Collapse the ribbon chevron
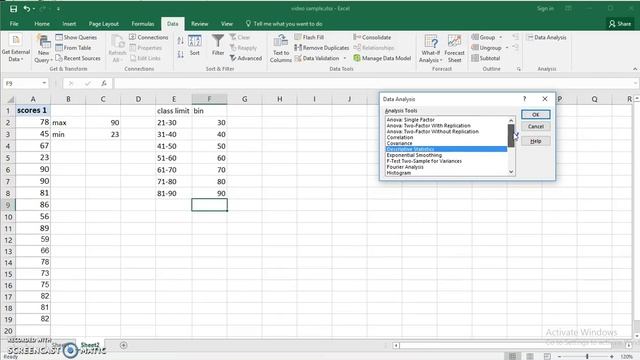 (x=635, y=69)
